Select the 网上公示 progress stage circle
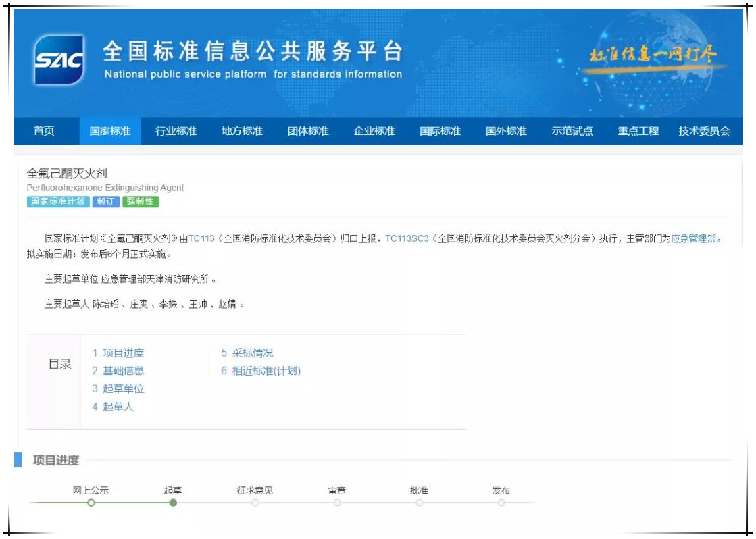This screenshot has height=539, width=756. click(x=91, y=503)
